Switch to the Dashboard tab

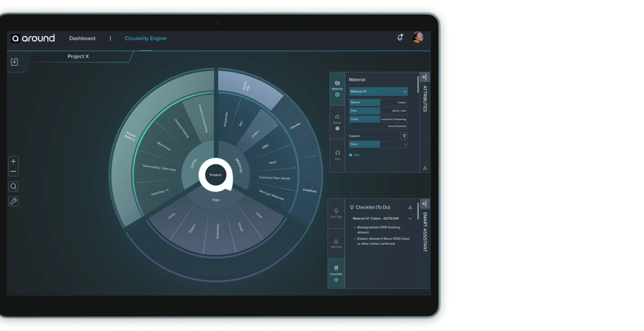point(82,38)
